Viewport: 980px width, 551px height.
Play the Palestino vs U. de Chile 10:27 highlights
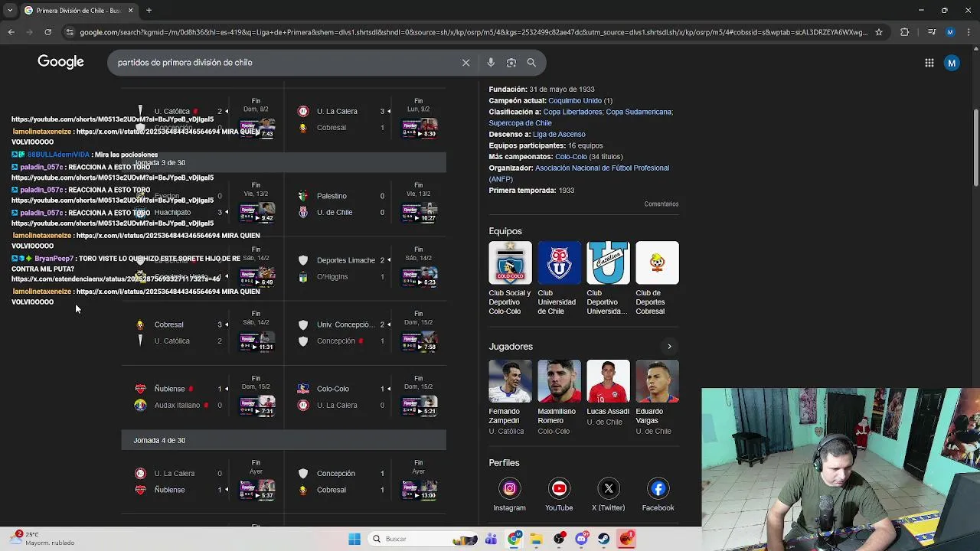click(x=419, y=212)
